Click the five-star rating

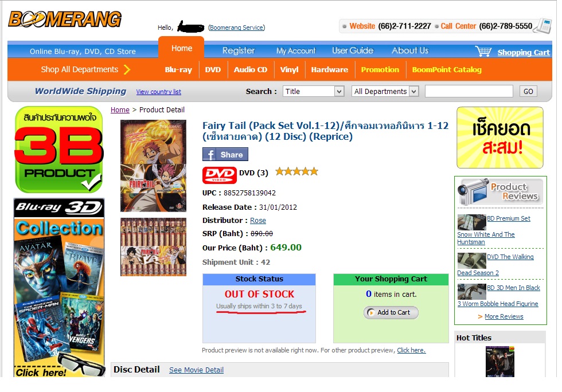pyautogui.click(x=297, y=171)
